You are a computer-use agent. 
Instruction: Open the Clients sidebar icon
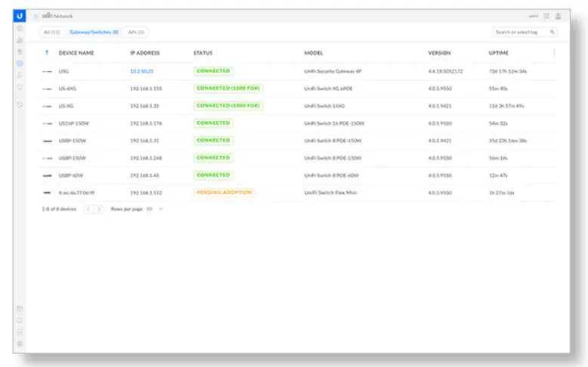(20, 75)
